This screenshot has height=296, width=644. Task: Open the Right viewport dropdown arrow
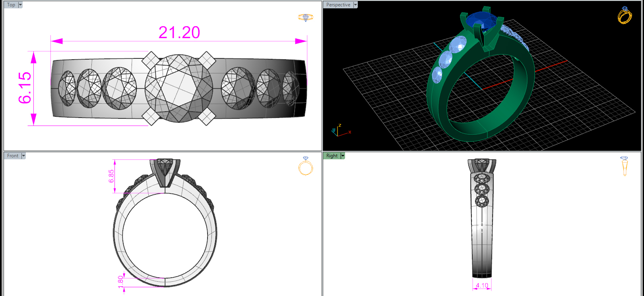343,156
